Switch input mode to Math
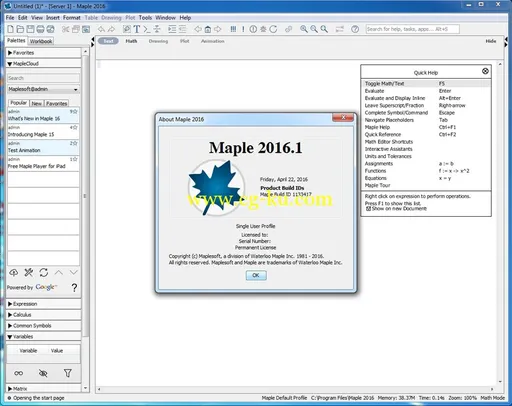This screenshot has width=512, height=406. (131, 41)
